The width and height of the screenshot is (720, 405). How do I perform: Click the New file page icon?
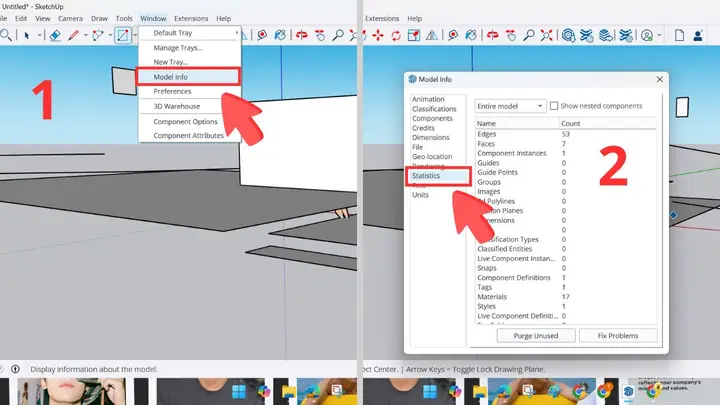(x=680, y=35)
